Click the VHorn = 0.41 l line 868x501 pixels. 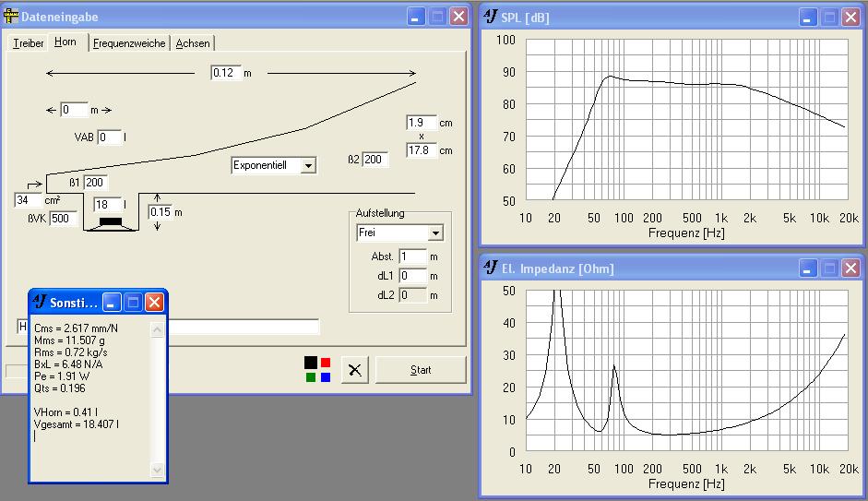point(65,412)
